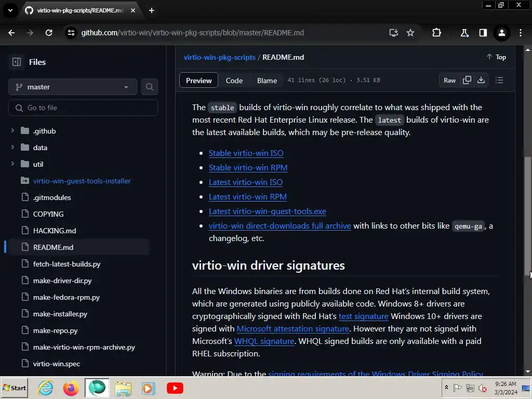This screenshot has height=399, width=532.
Task: Switch to the Blame tab
Action: (x=267, y=81)
